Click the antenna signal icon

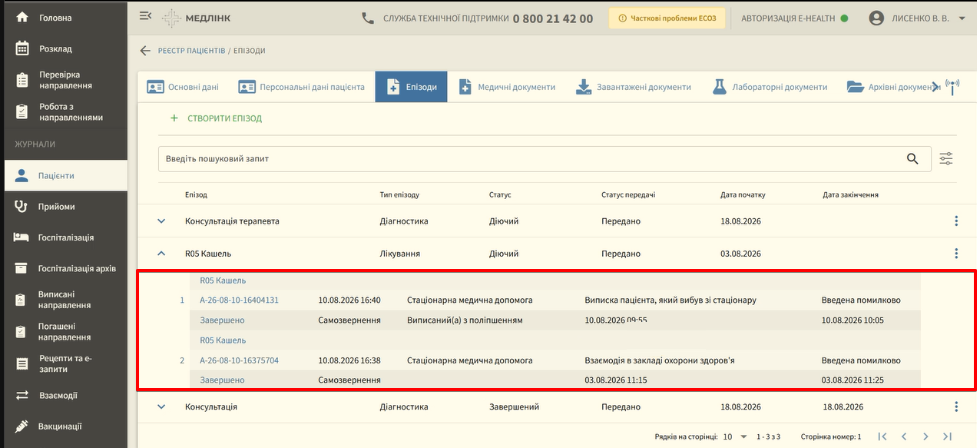tap(953, 87)
